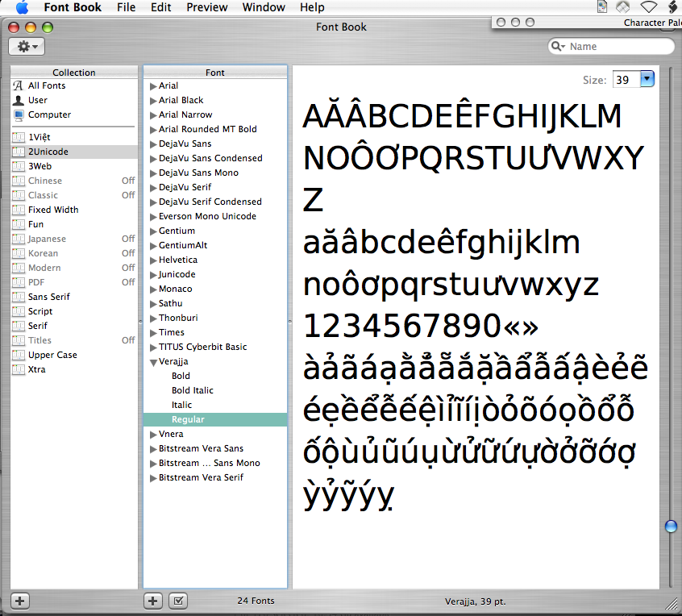
Task: Click the Xtra collection icon
Action: point(19,369)
